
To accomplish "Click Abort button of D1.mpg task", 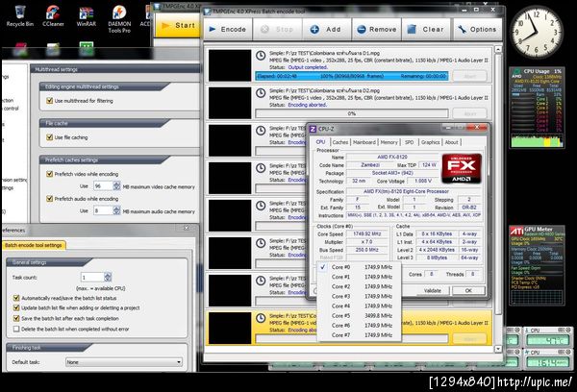I will coord(470,76).
